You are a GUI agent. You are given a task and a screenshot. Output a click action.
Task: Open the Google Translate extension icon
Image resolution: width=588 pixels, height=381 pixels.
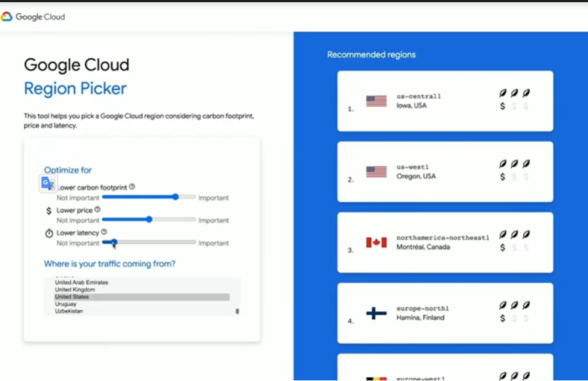coord(48,183)
